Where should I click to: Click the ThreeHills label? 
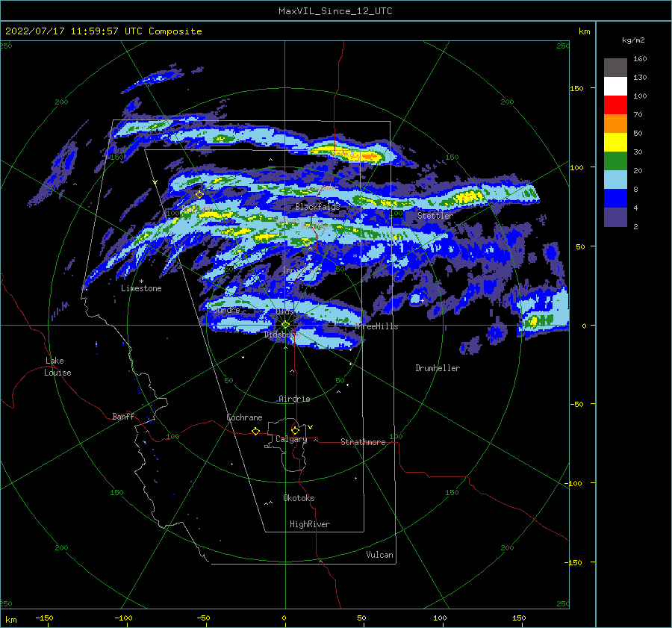pyautogui.click(x=376, y=326)
